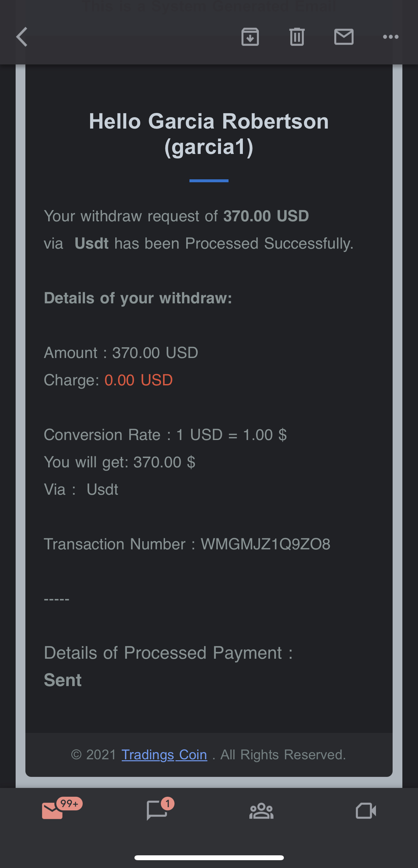Open the Spaces people tab

click(261, 811)
